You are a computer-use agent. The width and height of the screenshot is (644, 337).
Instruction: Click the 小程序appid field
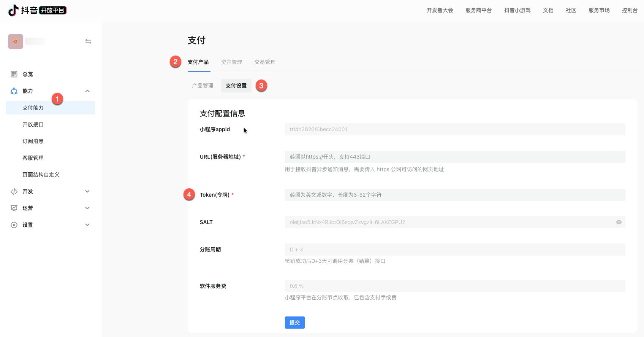click(455, 129)
